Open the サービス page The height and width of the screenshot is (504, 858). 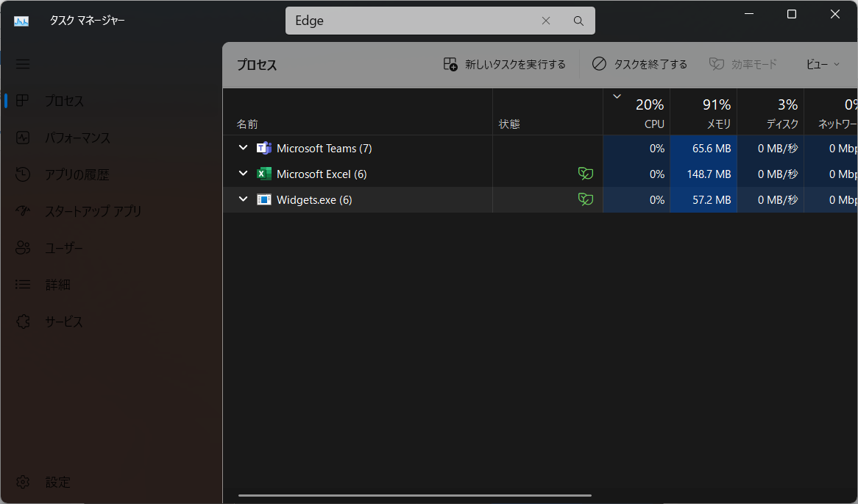[x=111, y=322]
